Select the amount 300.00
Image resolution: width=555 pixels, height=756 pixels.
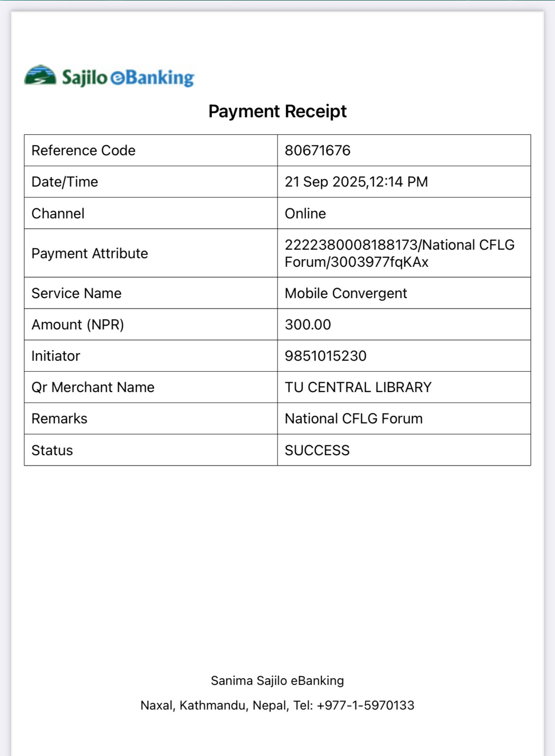tap(308, 325)
